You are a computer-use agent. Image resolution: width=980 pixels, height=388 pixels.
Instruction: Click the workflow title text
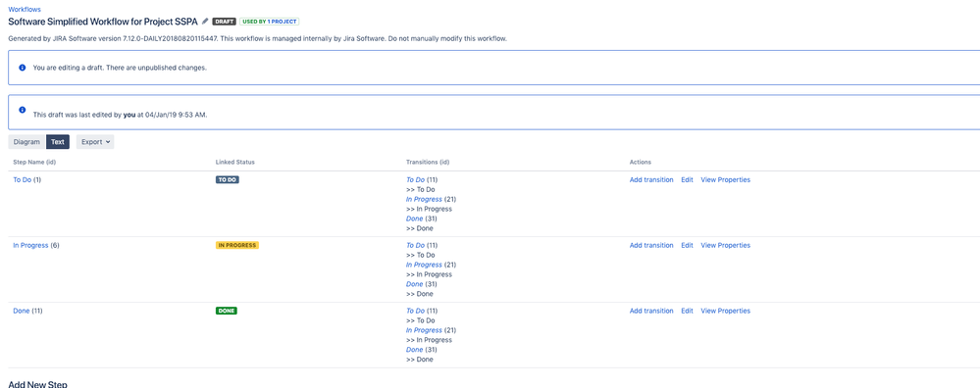point(103,22)
